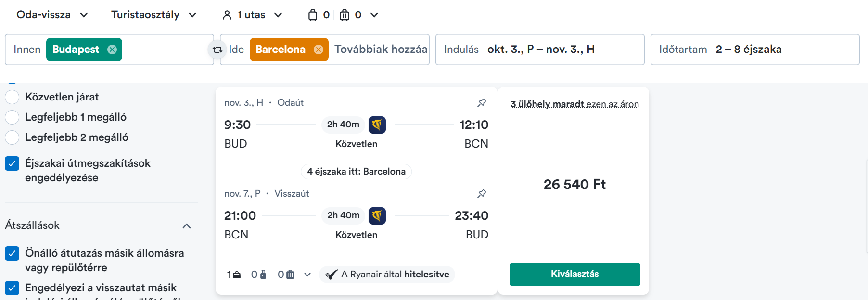Remove the Barcelona destination tag
Image resolution: width=868 pixels, height=300 pixels.
tap(319, 50)
